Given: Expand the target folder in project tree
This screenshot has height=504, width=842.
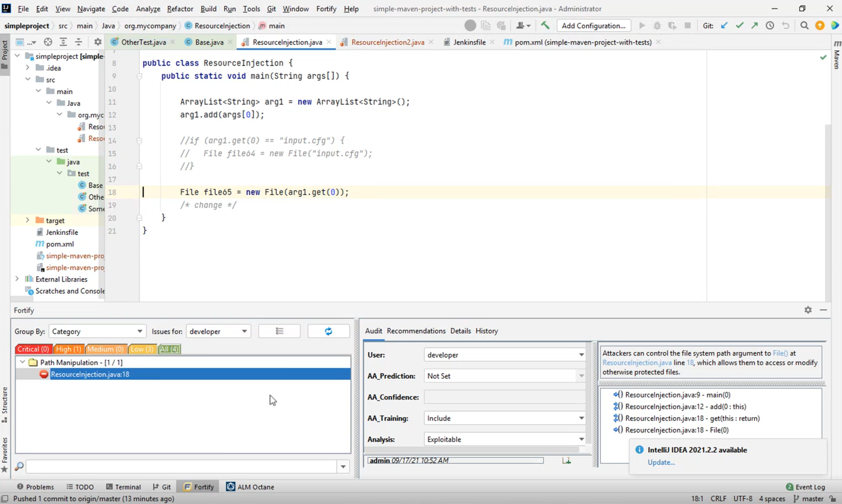Looking at the screenshot, I should point(28,220).
